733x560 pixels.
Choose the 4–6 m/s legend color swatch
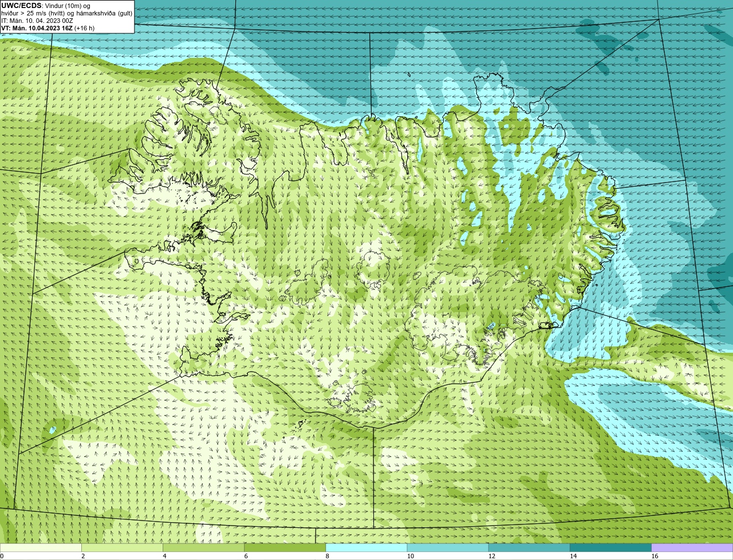pyautogui.click(x=203, y=547)
